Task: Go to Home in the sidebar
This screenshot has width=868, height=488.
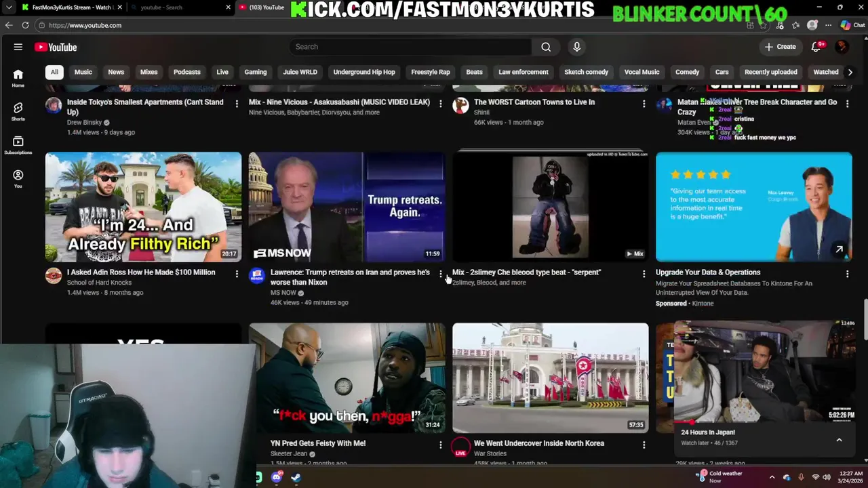Action: [x=18, y=78]
